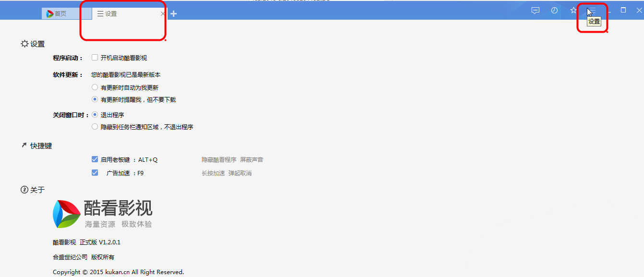This screenshot has width=644, height=277.
Task: Click the Copyright 2015 kukan.cn line
Action: point(118,272)
